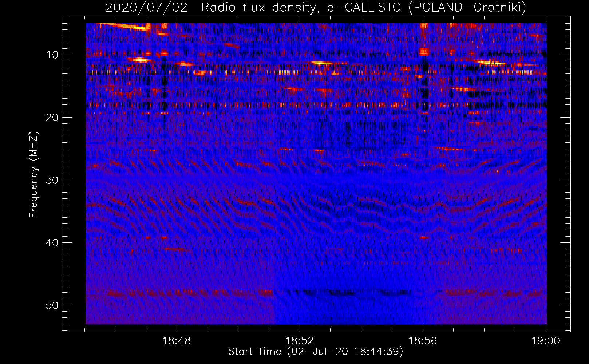This screenshot has height=364, width=589.
Task: Click the 18:56 time tick label
Action: coord(423,341)
